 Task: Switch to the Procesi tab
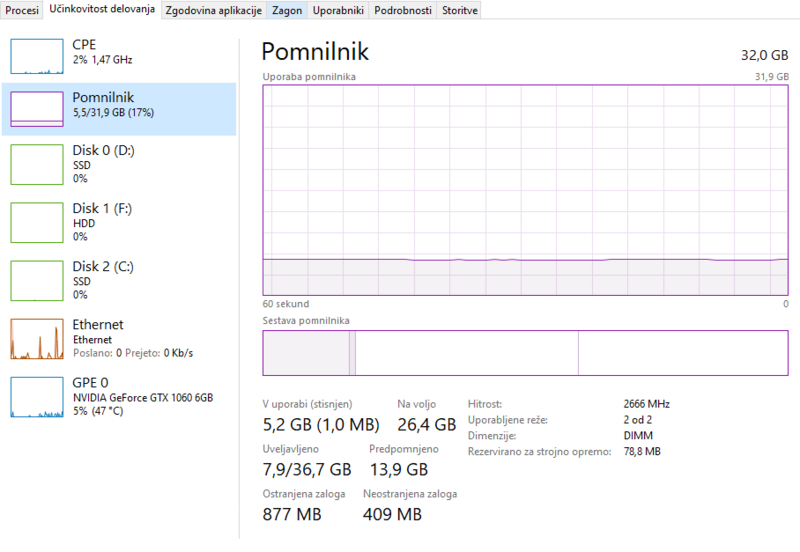[22, 10]
